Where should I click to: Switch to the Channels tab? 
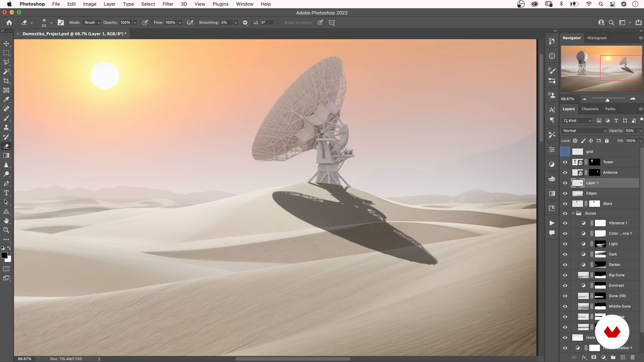[590, 109]
